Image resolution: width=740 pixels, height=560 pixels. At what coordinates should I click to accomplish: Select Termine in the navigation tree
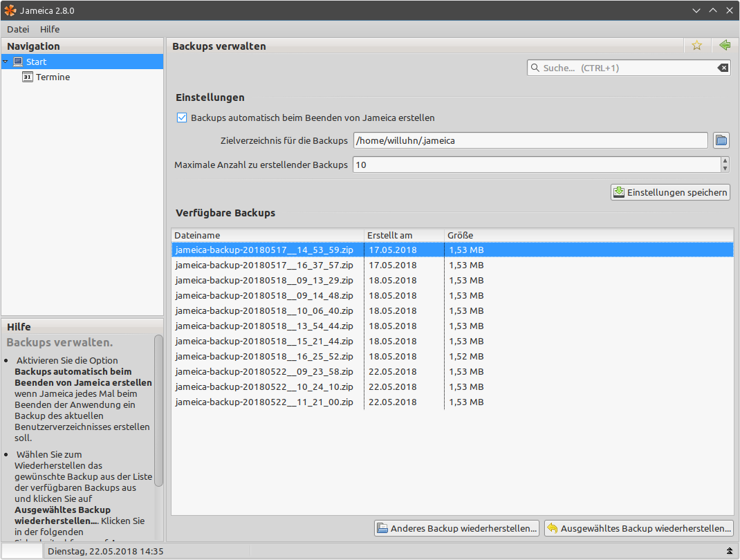pos(53,77)
